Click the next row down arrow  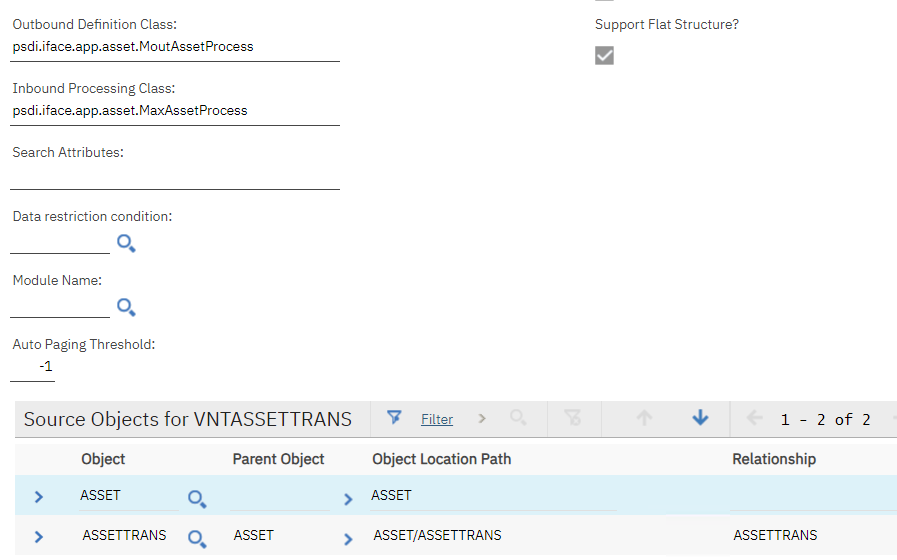point(700,418)
